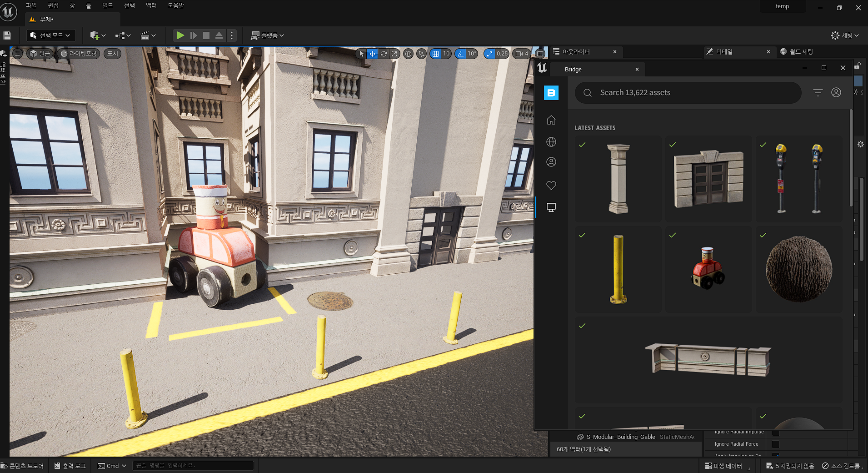Open scale snap value 0.25 menu

click(x=502, y=54)
